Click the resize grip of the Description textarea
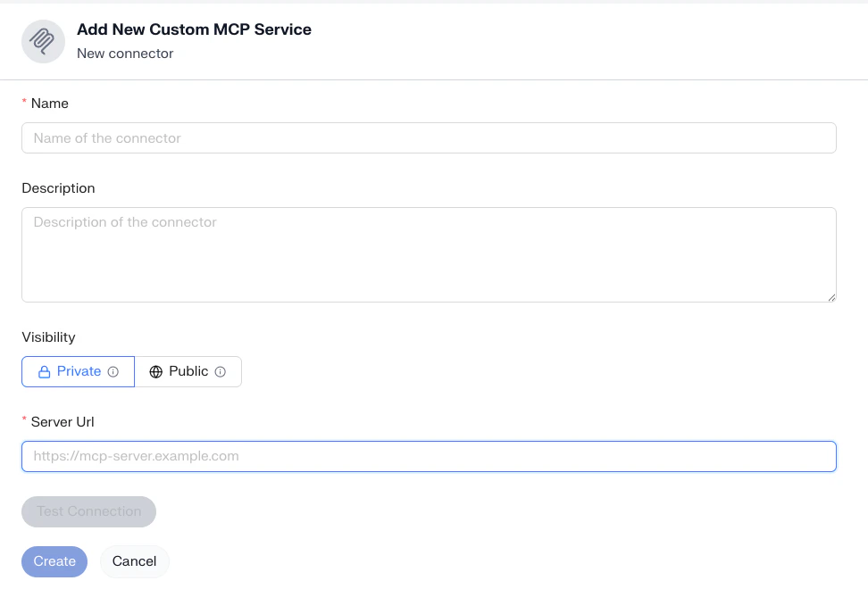Viewport: 868px width, 589px height. [831, 297]
